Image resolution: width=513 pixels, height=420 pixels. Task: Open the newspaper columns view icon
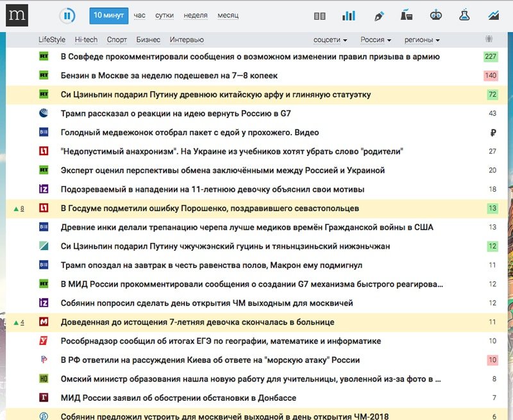point(320,14)
